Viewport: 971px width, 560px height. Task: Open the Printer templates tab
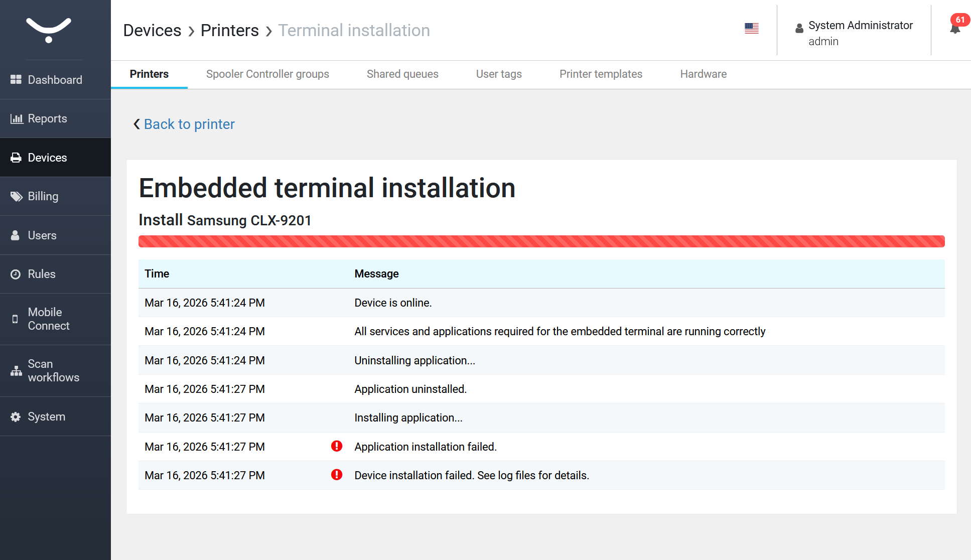point(601,74)
